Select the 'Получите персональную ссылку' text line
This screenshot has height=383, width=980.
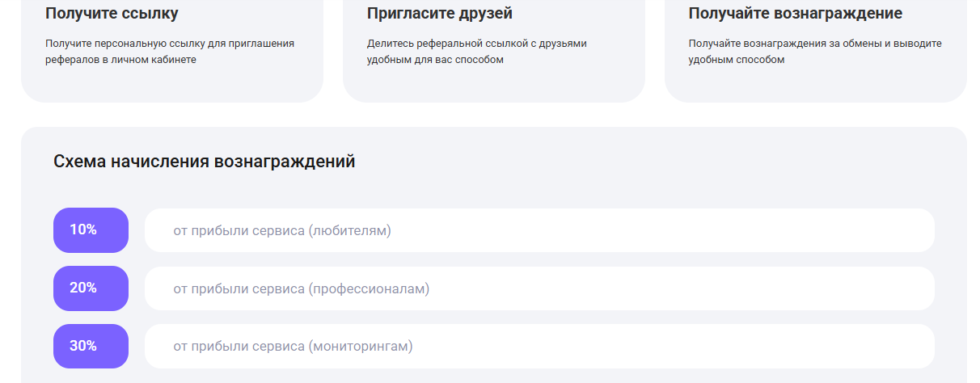click(x=170, y=44)
